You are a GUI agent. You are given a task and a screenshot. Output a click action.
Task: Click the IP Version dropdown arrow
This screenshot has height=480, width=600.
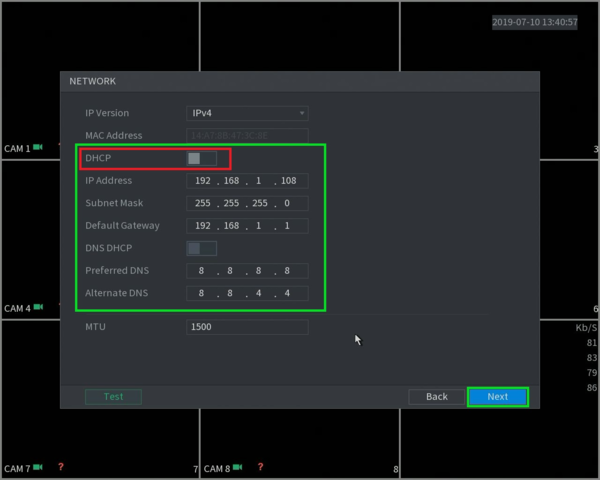point(302,113)
